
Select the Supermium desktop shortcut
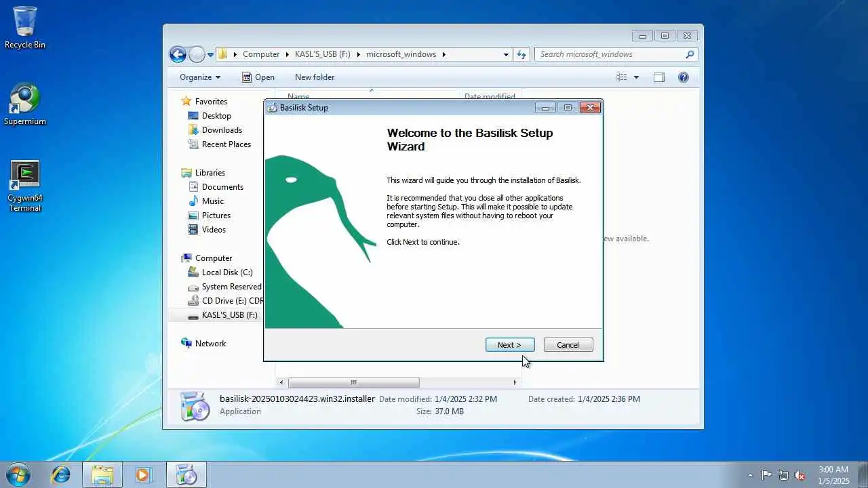coord(25,105)
